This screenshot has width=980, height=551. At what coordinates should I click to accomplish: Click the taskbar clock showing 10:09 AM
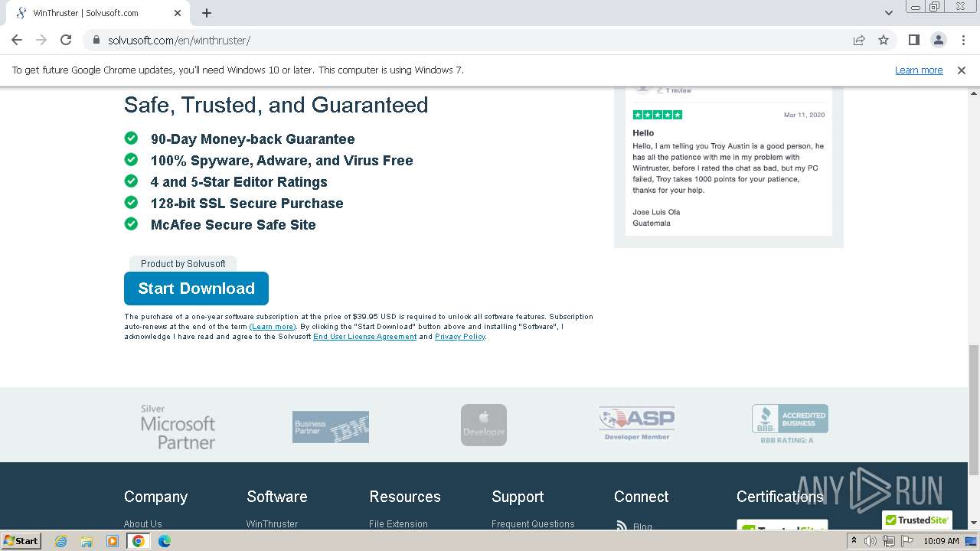941,541
